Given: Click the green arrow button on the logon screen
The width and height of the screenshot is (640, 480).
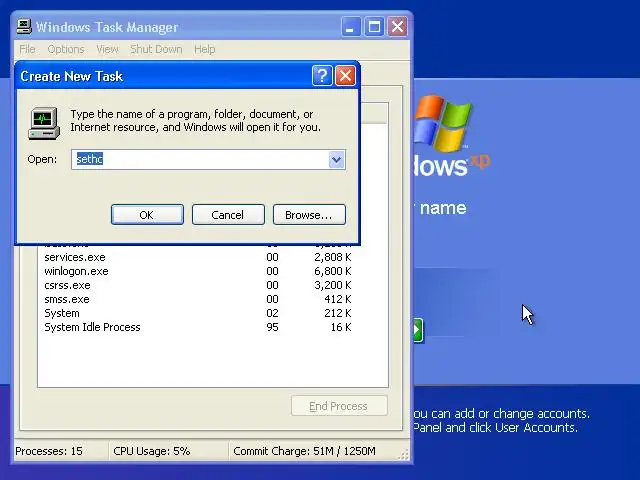Looking at the screenshot, I should point(418,330).
